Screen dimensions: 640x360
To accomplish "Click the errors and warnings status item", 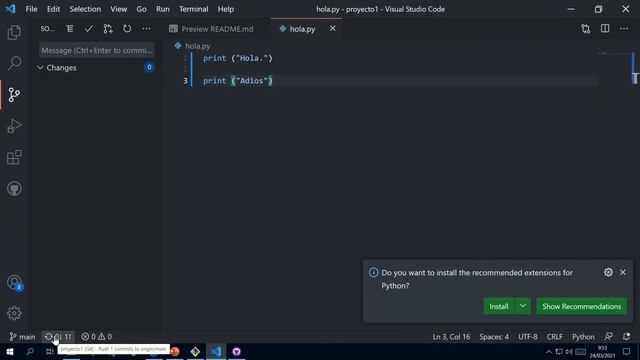I will tap(97, 337).
